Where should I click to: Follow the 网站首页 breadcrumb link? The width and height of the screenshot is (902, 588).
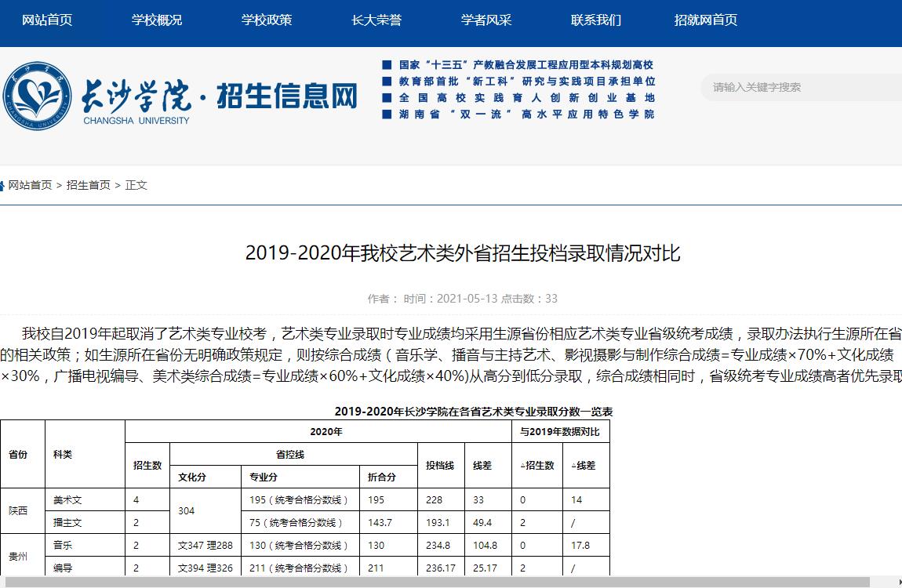(30, 185)
